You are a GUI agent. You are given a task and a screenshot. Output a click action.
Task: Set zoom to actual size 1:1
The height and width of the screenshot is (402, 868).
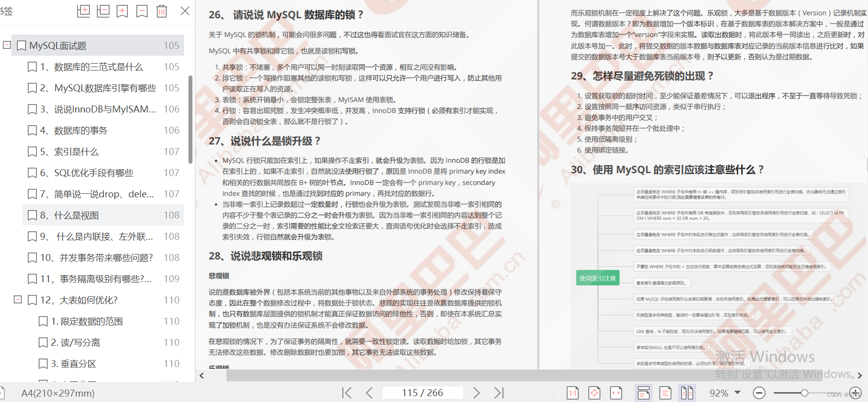tap(573, 393)
